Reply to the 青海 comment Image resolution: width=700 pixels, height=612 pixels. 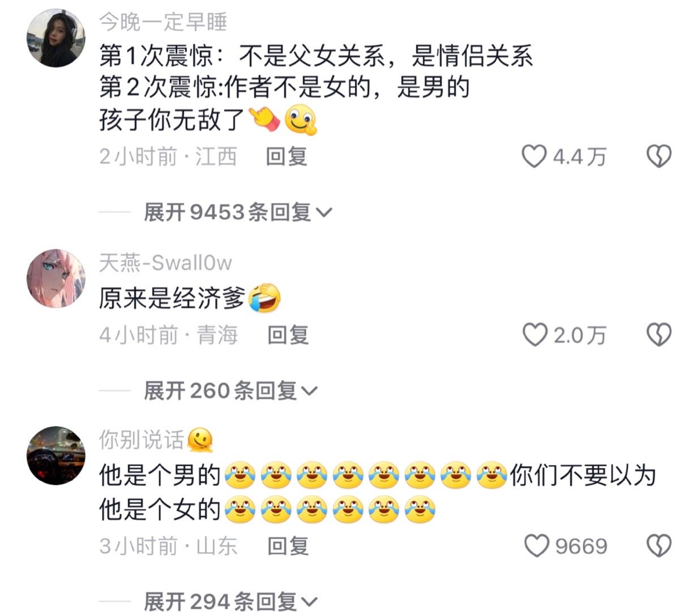click(x=288, y=335)
